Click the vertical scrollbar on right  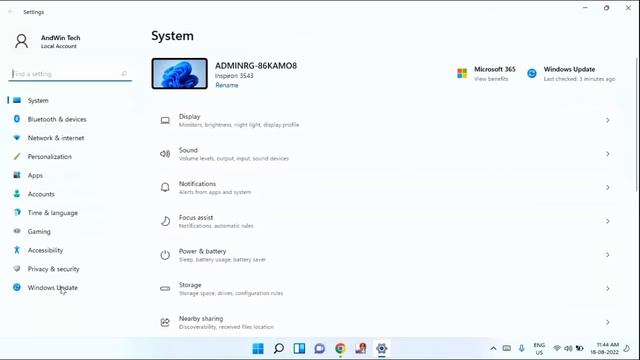coord(637,124)
